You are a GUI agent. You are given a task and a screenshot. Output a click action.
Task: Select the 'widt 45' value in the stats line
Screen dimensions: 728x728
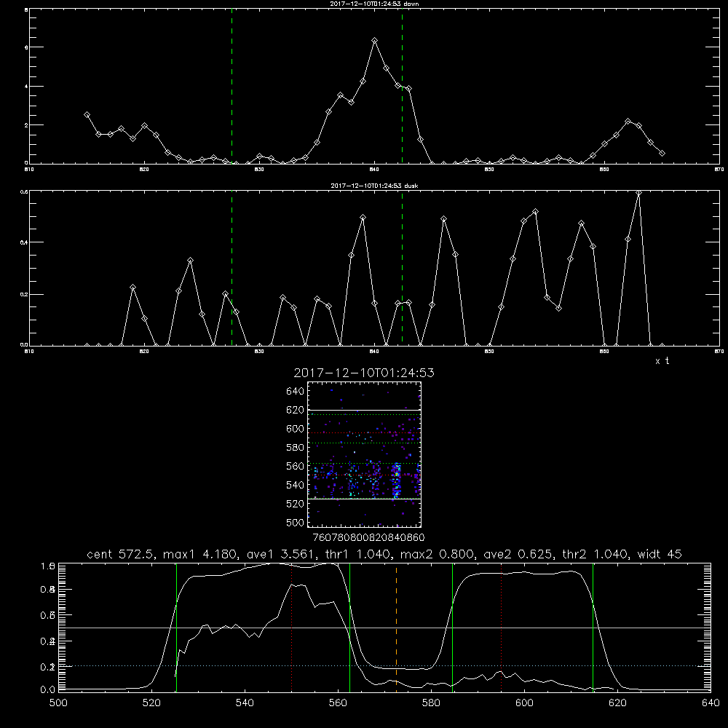660,554
